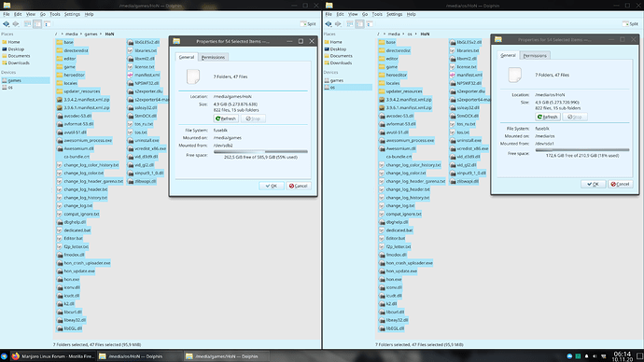Click Split button in the games Dolphin window
Viewport: 644px width, 362px height.
308,24
